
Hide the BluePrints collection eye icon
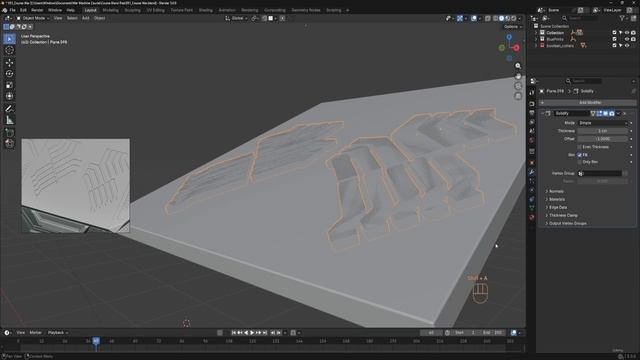pyautogui.click(x=627, y=39)
